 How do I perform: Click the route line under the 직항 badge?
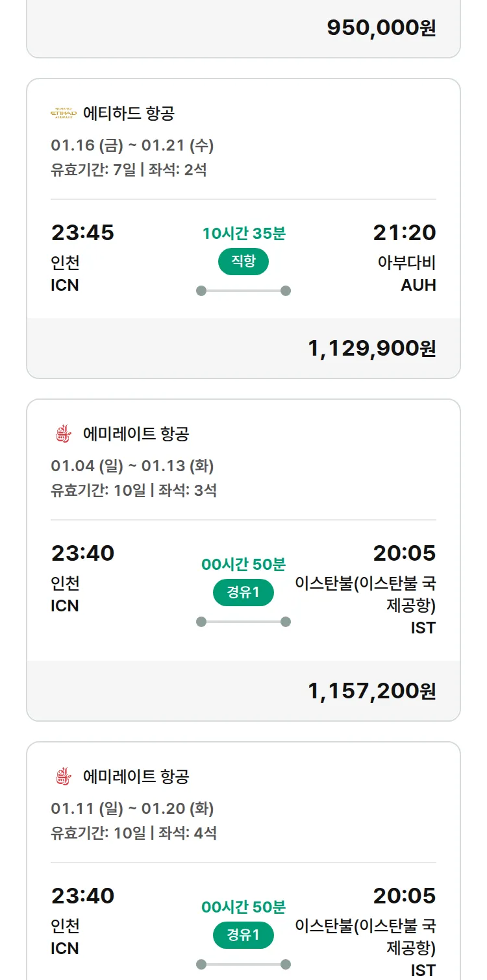tap(243, 291)
